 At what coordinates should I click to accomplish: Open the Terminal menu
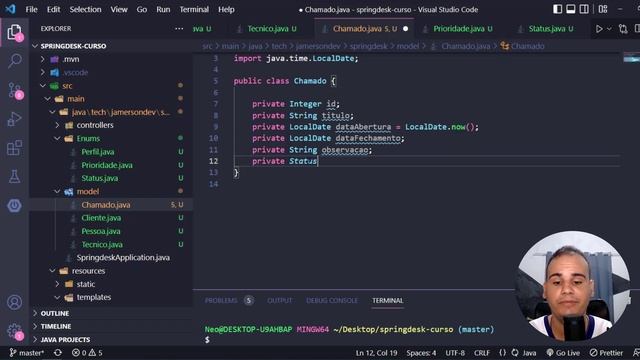click(x=194, y=9)
